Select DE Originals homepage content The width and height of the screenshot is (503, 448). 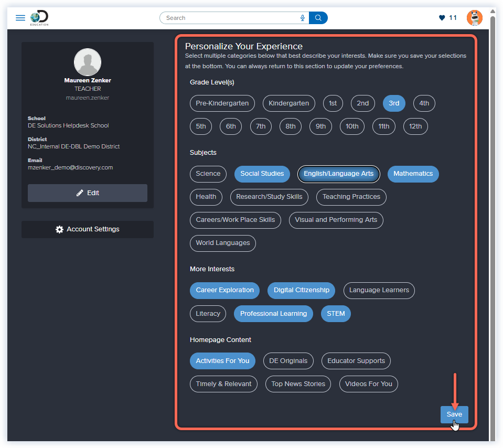pyautogui.click(x=288, y=360)
